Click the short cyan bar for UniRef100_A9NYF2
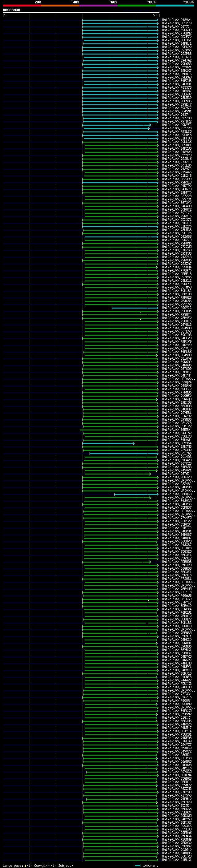This screenshot has width=197, height=868. coord(117,125)
